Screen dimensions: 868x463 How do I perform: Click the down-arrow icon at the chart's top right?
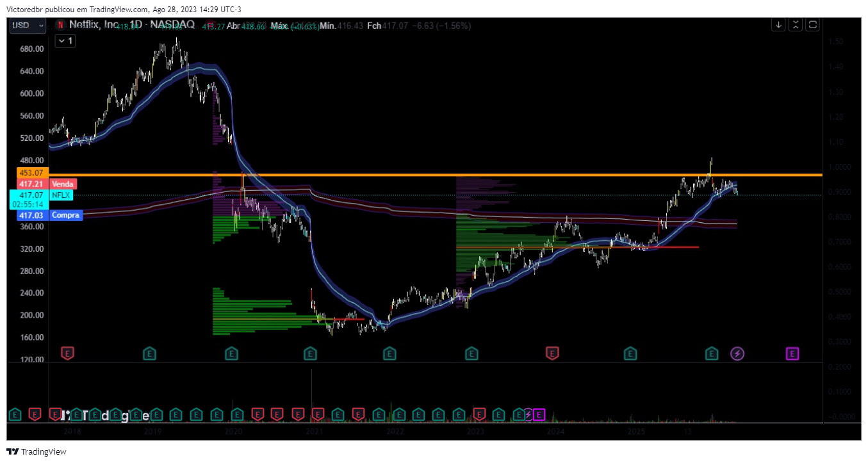pos(779,25)
